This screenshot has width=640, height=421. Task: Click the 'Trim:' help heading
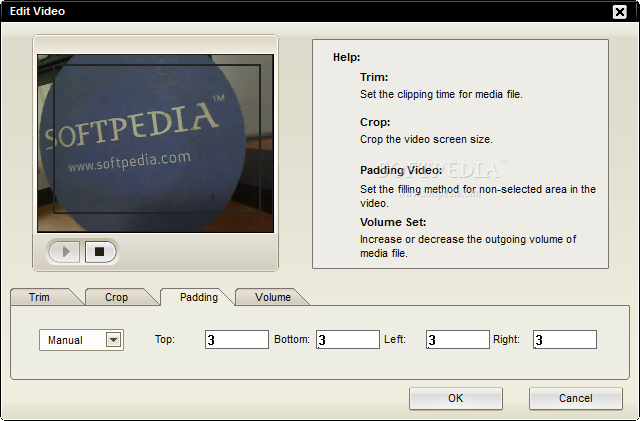pos(374,77)
